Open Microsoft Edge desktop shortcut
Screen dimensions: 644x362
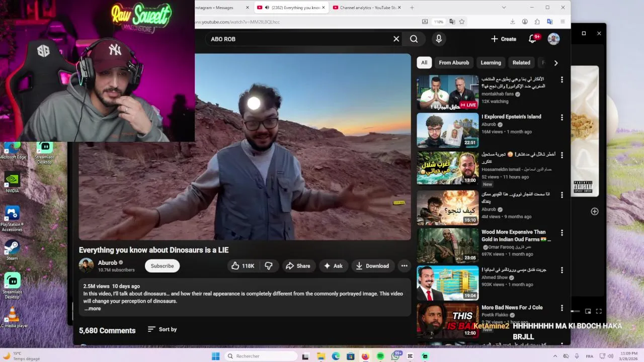[x=13, y=151]
